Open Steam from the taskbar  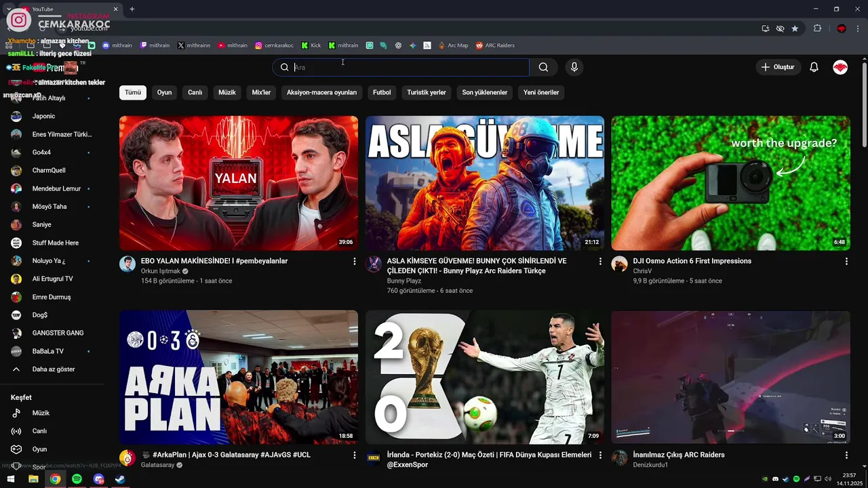[x=120, y=479]
